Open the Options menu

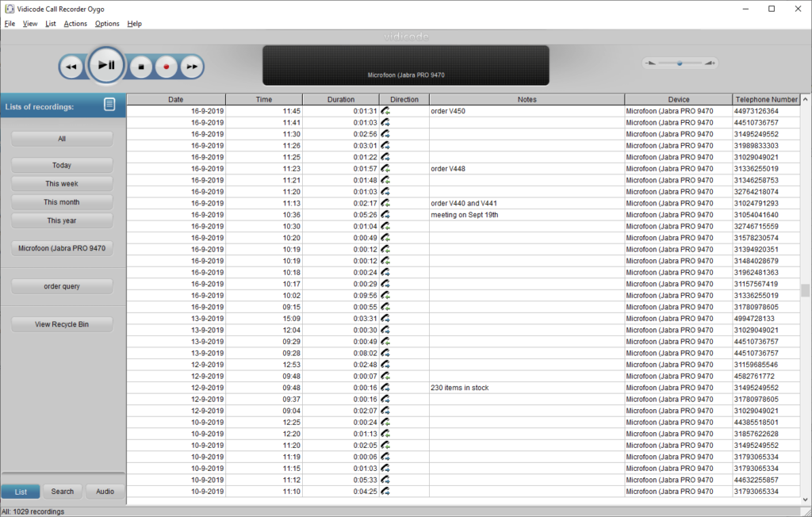pyautogui.click(x=107, y=23)
